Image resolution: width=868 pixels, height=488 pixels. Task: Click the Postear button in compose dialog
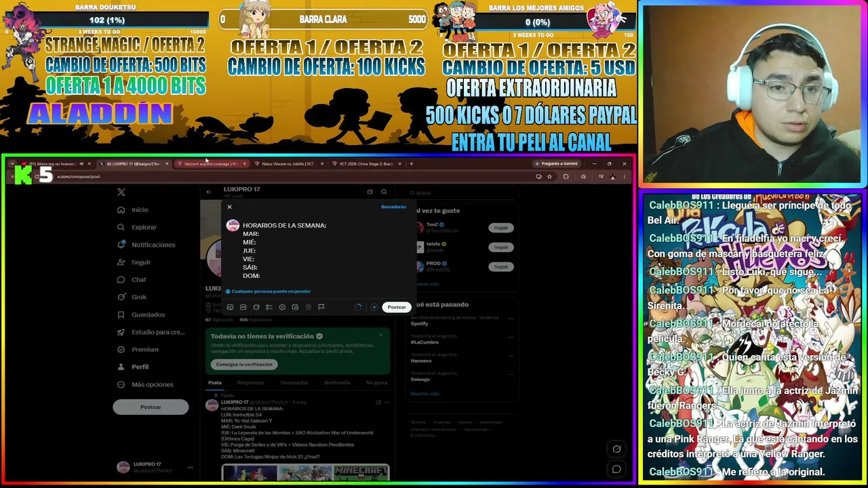[x=397, y=307]
